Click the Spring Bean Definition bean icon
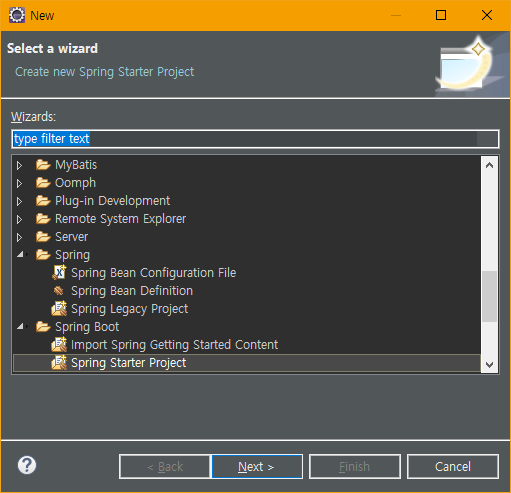 pyautogui.click(x=59, y=291)
